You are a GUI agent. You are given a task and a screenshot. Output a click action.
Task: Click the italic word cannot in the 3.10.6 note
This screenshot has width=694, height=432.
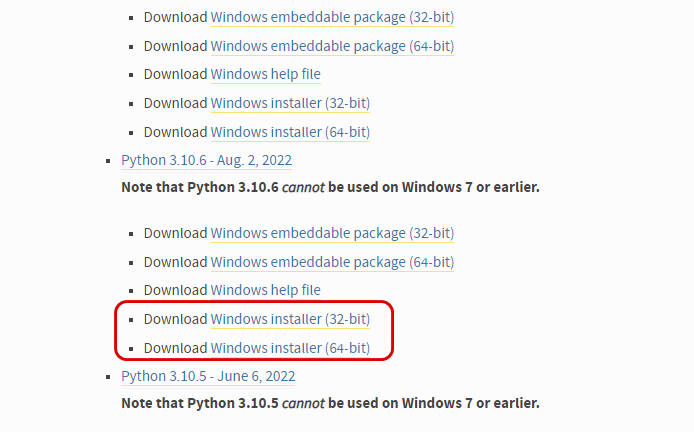(303, 188)
